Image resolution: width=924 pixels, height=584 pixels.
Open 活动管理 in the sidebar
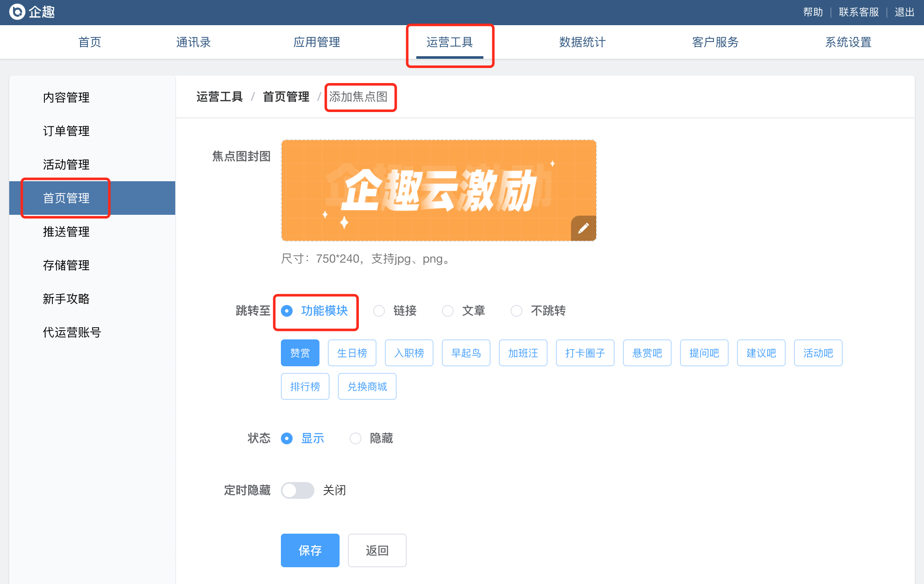tap(92, 164)
